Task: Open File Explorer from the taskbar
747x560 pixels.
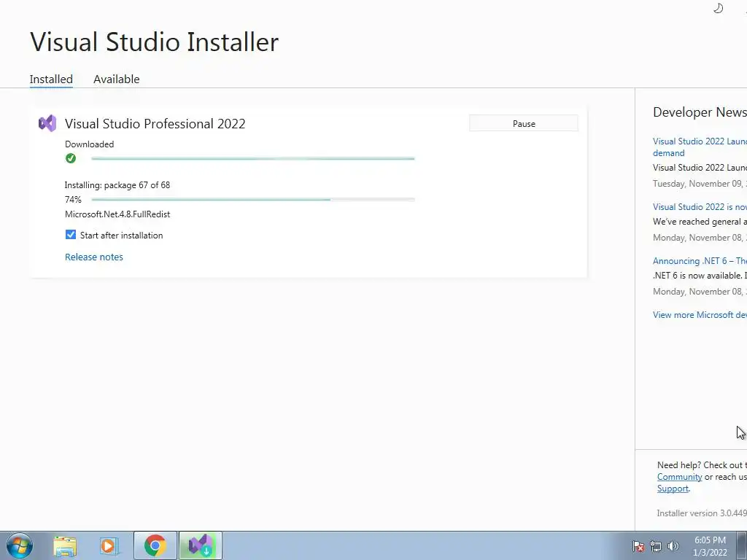Action: 65,546
